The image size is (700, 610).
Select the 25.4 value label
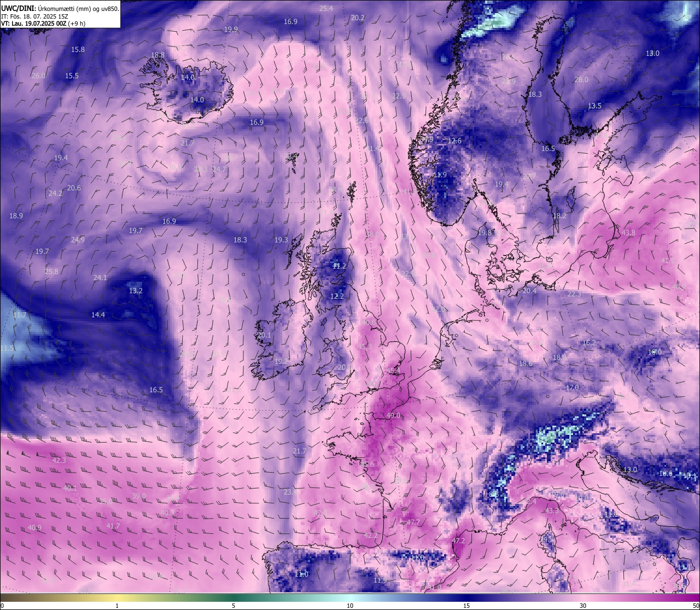(x=326, y=8)
